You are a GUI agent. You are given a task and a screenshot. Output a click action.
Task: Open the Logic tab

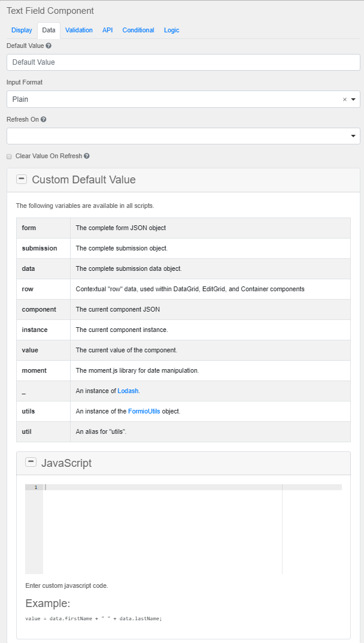click(x=171, y=30)
